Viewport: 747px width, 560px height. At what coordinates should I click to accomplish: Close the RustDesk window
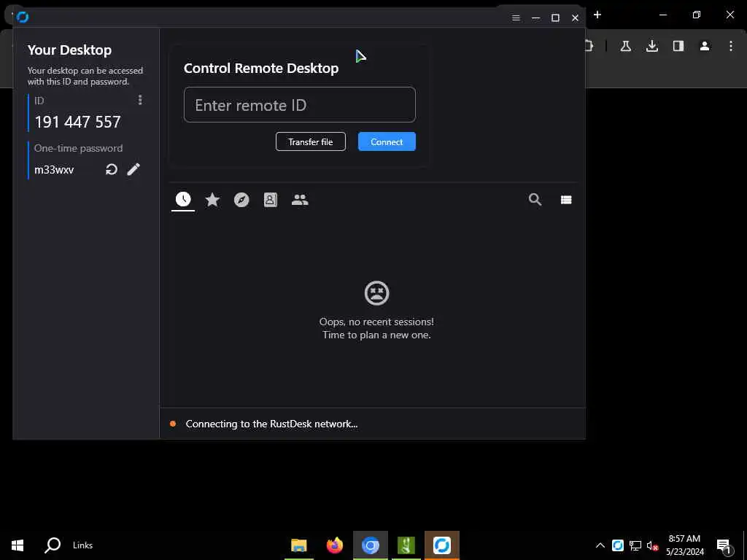pos(575,17)
